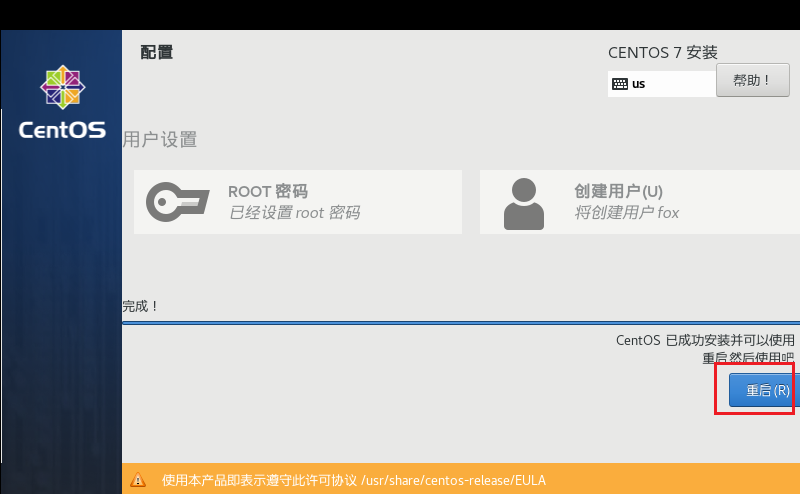Image resolution: width=800 pixels, height=494 pixels.
Task: Open the 创建用户(U) settings spoke
Action: [x=640, y=202]
